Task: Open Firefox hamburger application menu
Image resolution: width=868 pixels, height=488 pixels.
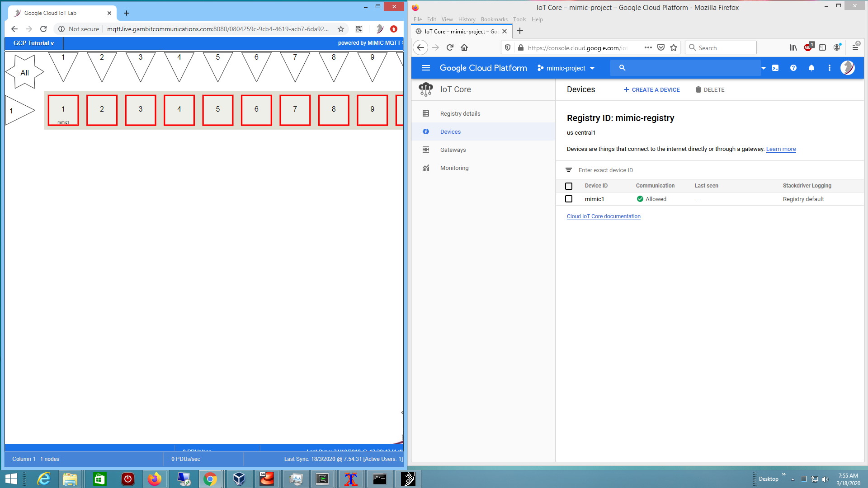Action: tap(855, 47)
